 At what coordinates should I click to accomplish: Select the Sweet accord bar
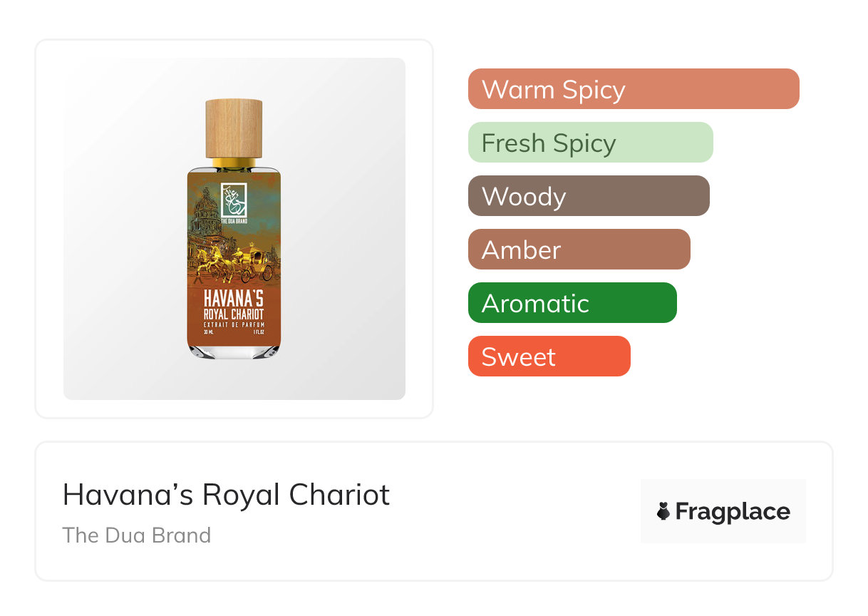pyautogui.click(x=549, y=356)
